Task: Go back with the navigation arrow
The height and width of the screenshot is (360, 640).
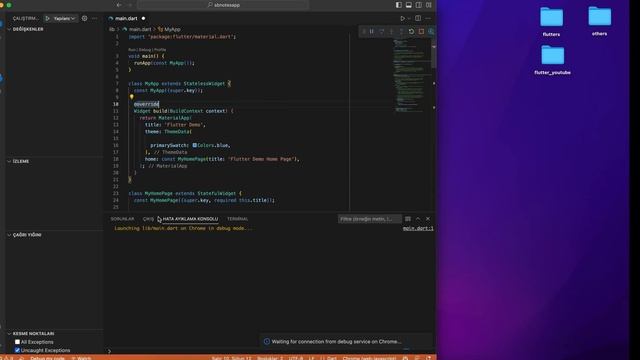Action: [119, 5]
